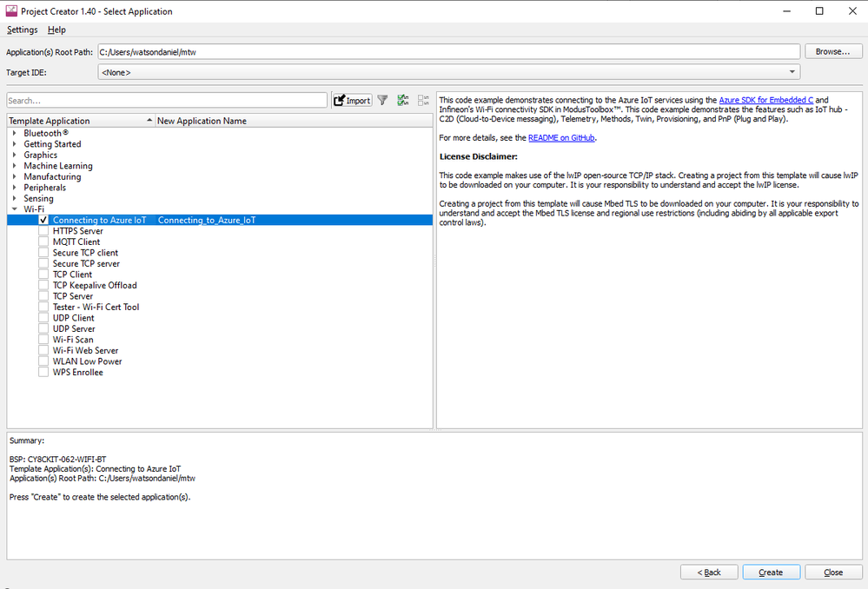Click the Import application button
The width and height of the screenshot is (868, 589).
pyautogui.click(x=352, y=101)
